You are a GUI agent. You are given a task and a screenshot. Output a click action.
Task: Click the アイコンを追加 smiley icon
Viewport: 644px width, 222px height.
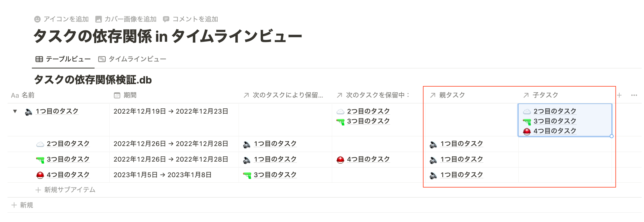point(38,19)
